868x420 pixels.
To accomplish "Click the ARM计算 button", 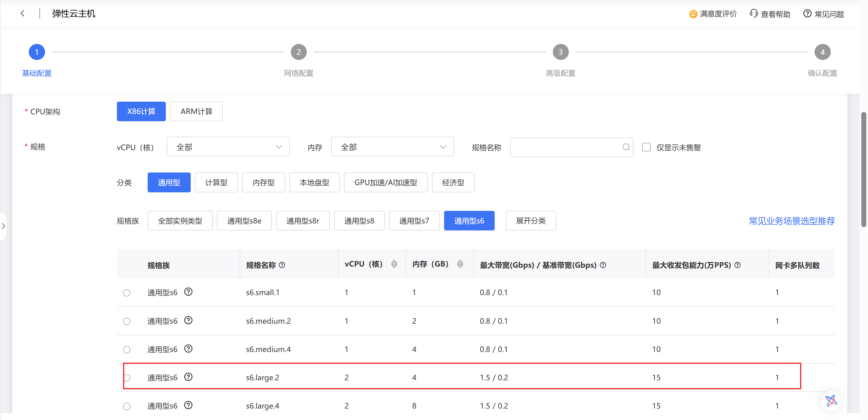I will click(196, 111).
